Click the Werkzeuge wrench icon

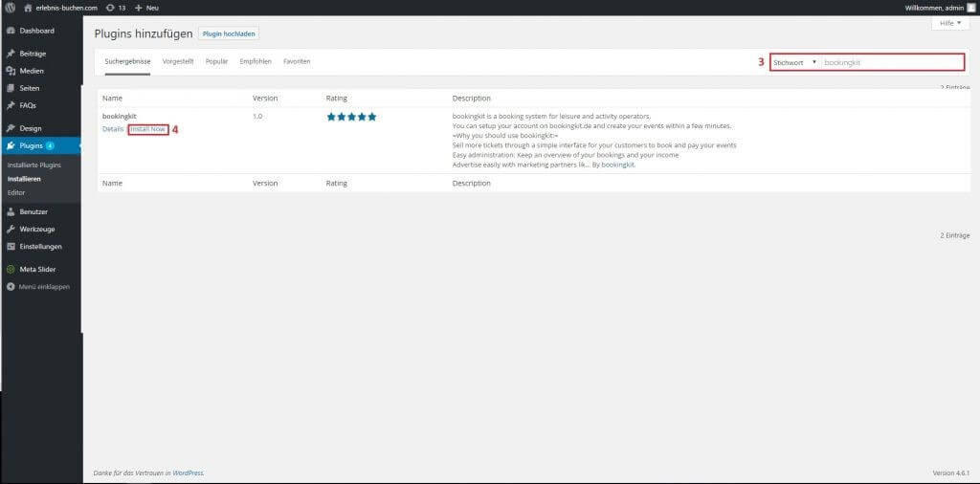pyautogui.click(x=11, y=230)
